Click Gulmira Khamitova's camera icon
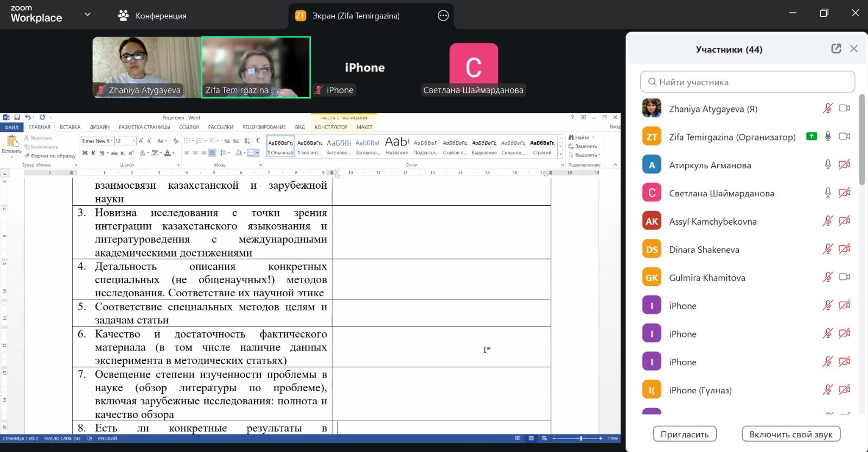The width and height of the screenshot is (868, 452). click(844, 277)
